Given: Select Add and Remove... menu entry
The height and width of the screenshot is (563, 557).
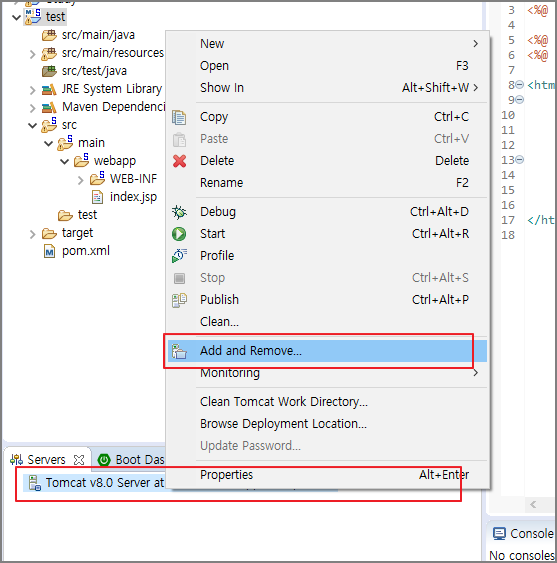Looking at the screenshot, I should 327,351.
